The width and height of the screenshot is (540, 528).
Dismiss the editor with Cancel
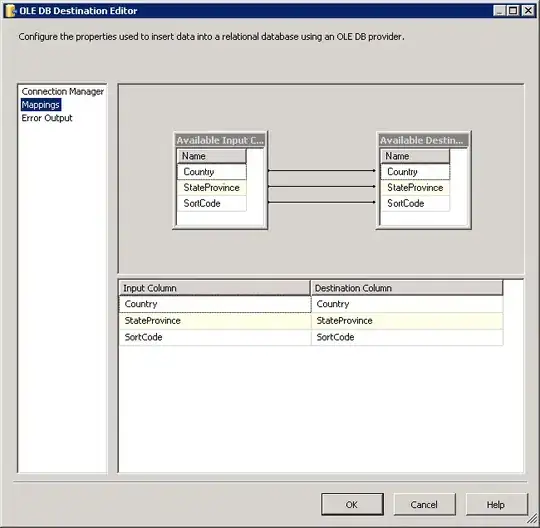[424, 504]
